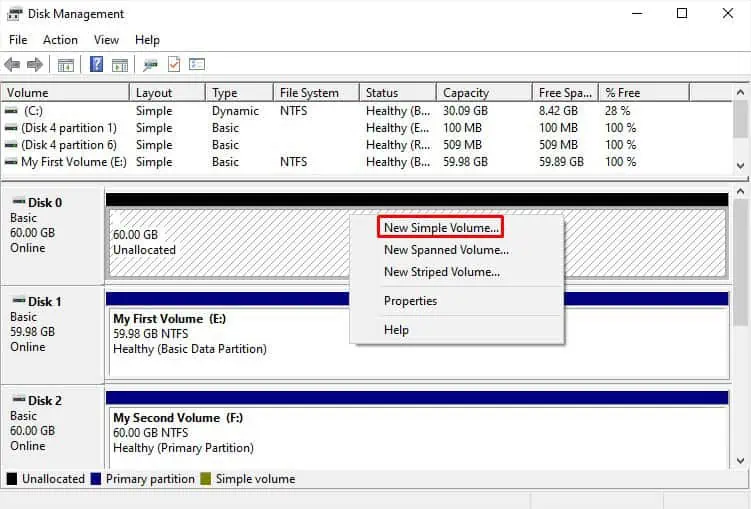Open the View menu

(x=106, y=40)
